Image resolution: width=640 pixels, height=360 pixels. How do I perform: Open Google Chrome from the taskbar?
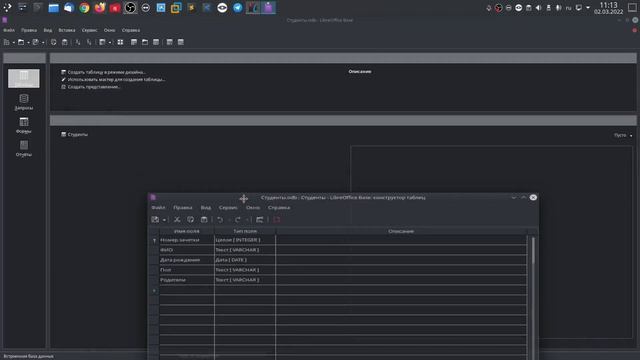(x=84, y=8)
